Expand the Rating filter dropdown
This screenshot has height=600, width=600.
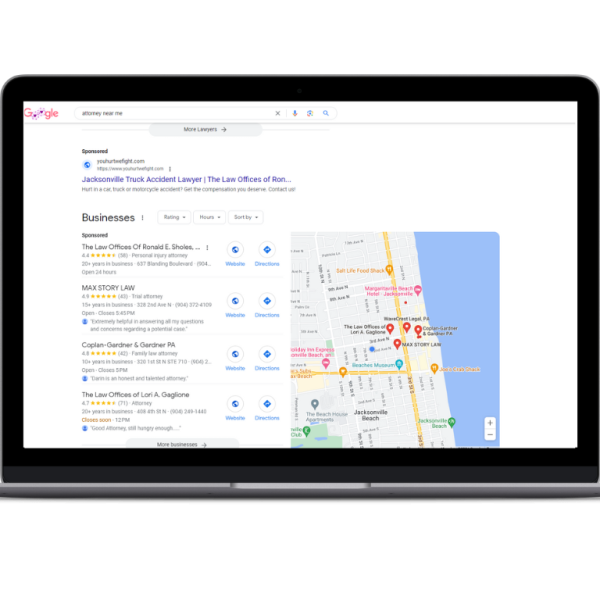174,217
